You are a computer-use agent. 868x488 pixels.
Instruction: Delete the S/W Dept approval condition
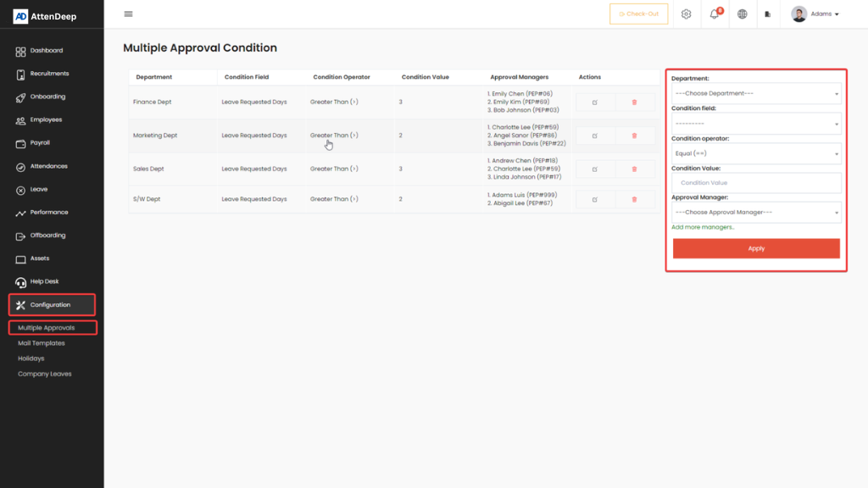coord(634,200)
